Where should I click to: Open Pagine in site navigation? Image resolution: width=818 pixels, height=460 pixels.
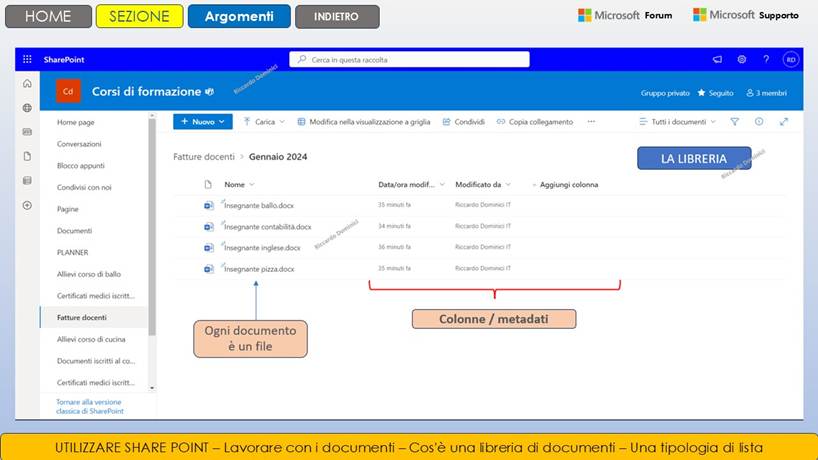click(68, 209)
